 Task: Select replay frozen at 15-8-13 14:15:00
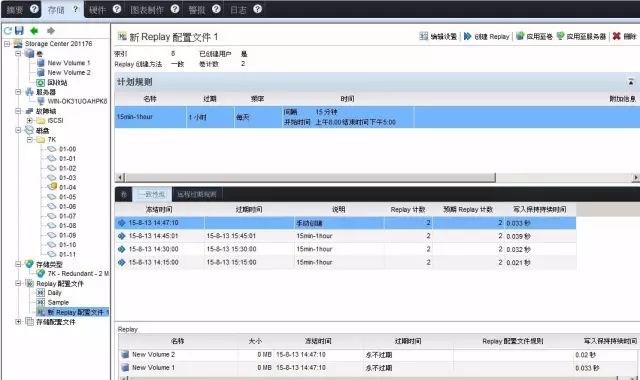click(x=345, y=262)
